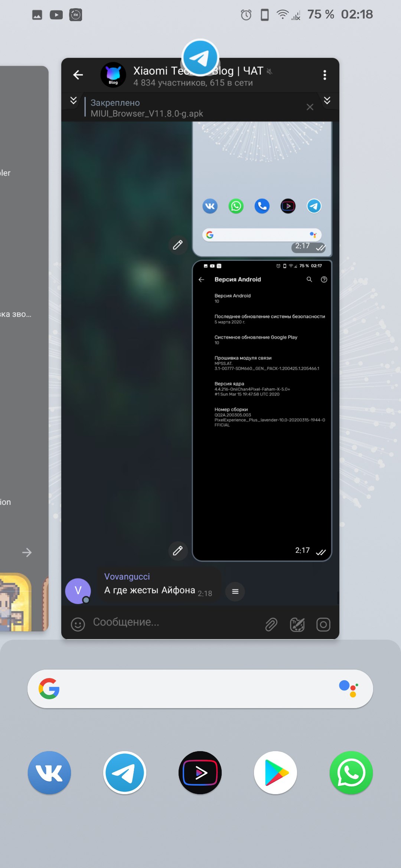Open the VK app from the dock
Viewport: 401px width, 868px height.
(49, 773)
